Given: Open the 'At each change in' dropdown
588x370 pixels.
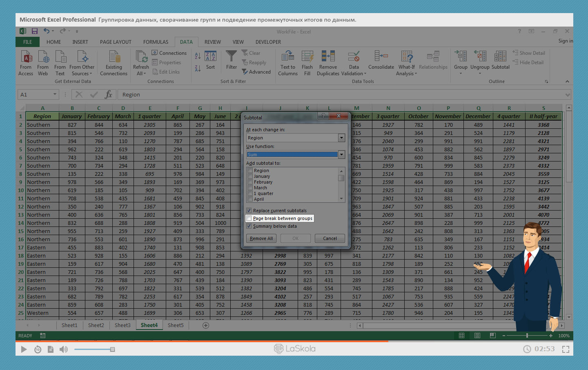Looking at the screenshot, I should [x=341, y=138].
